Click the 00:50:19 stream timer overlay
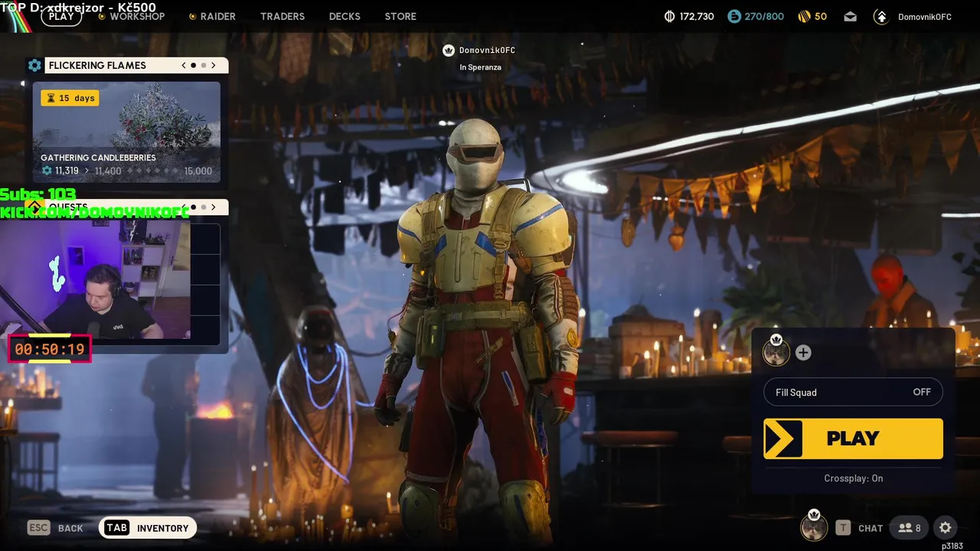Screen dimensions: 980x551 click(50, 349)
